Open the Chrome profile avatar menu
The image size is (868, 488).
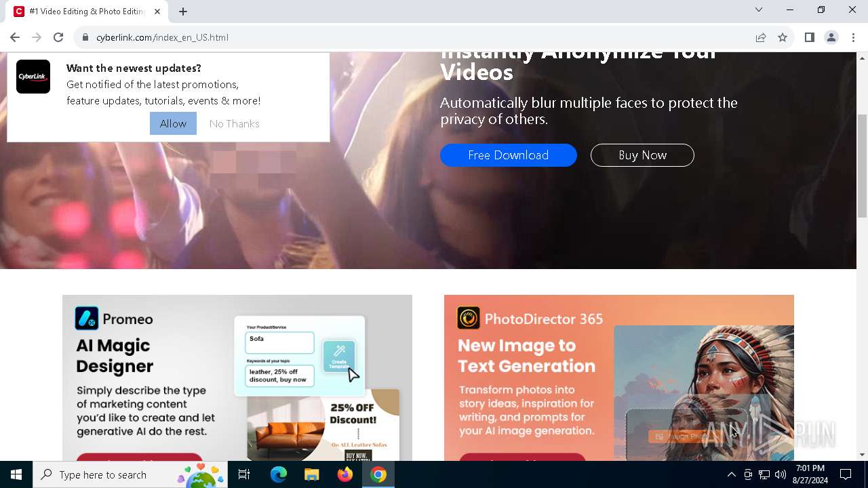point(831,37)
